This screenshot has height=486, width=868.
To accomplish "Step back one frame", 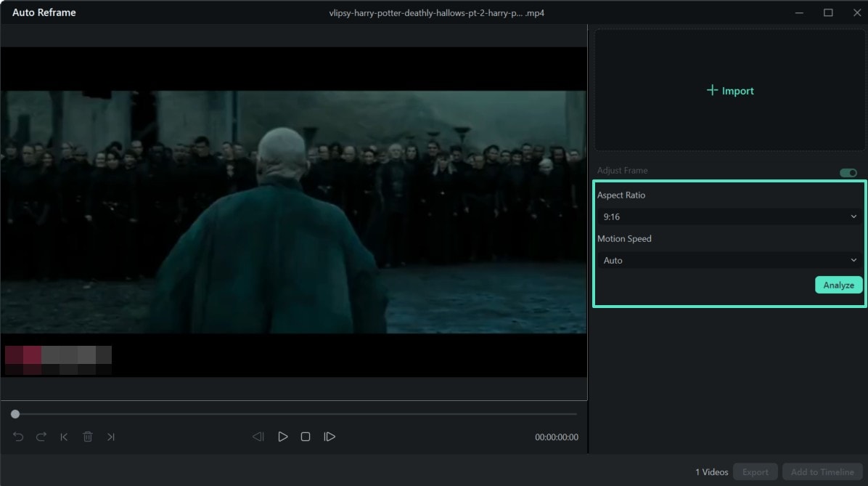I will [x=258, y=437].
